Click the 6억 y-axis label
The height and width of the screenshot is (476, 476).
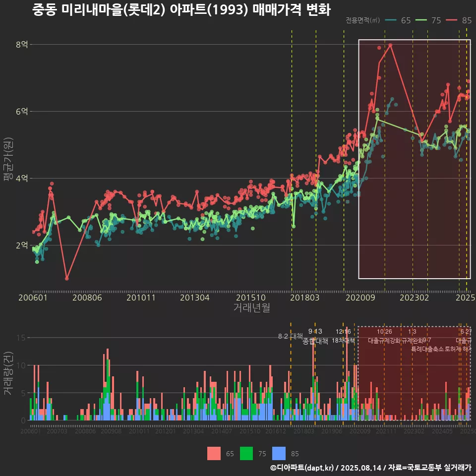(x=22, y=111)
